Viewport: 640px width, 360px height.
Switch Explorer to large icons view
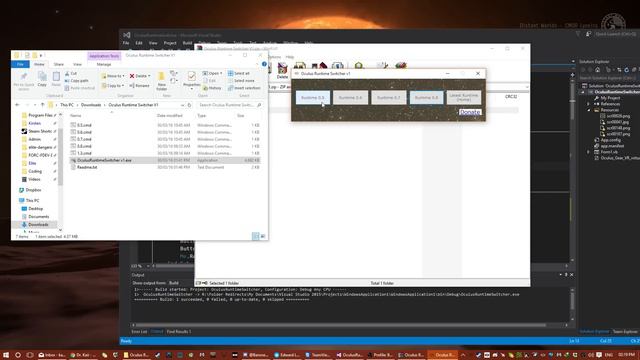click(263, 236)
